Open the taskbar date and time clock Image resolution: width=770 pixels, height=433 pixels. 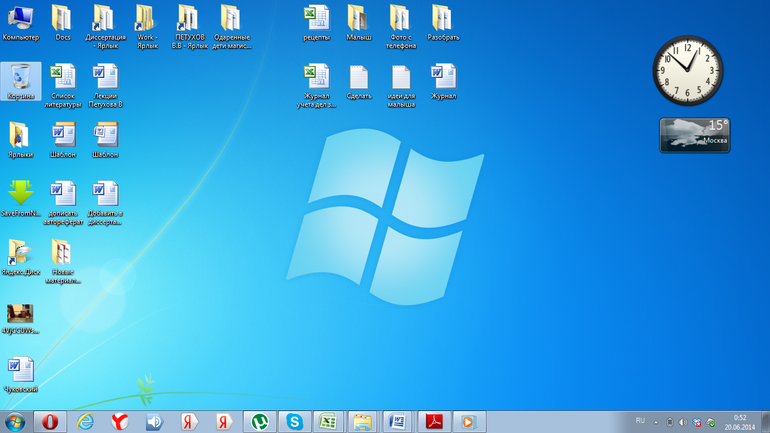pos(740,421)
